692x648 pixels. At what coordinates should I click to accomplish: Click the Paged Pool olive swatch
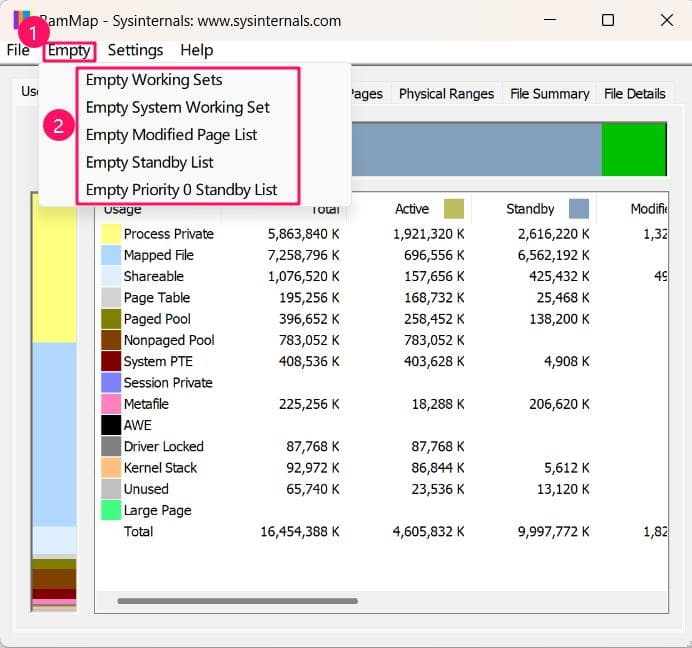[111, 319]
